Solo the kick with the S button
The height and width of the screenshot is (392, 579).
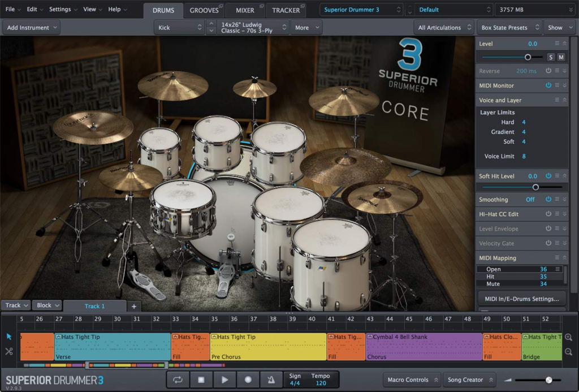(550, 57)
